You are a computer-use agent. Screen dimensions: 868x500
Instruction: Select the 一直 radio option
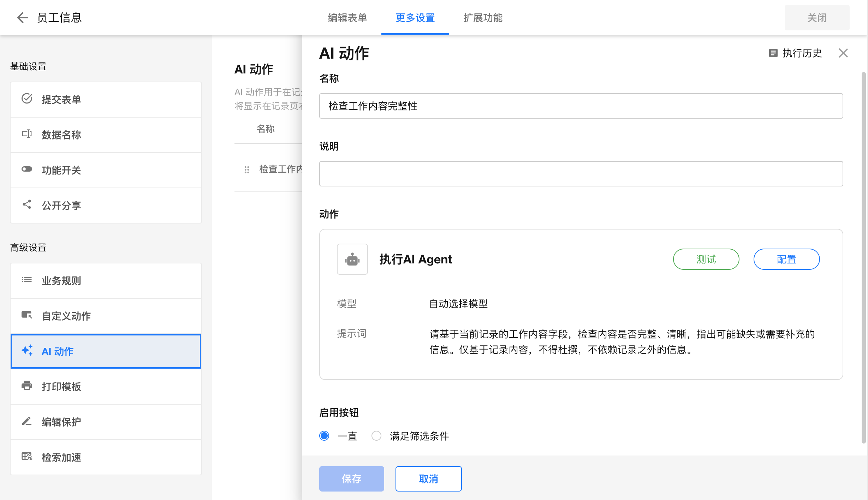click(x=324, y=436)
